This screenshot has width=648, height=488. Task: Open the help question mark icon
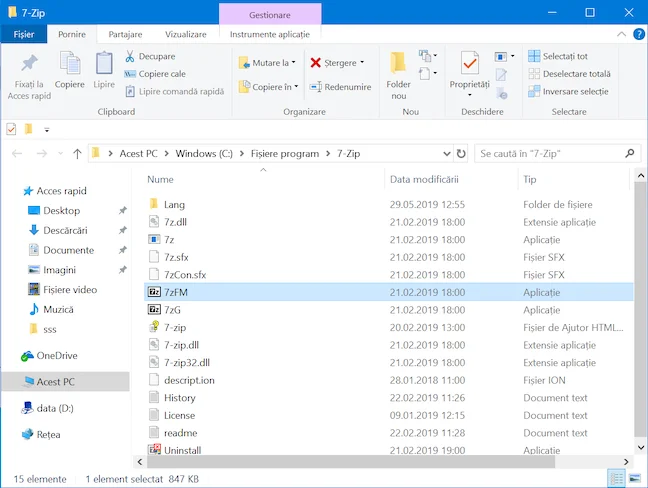tap(639, 34)
